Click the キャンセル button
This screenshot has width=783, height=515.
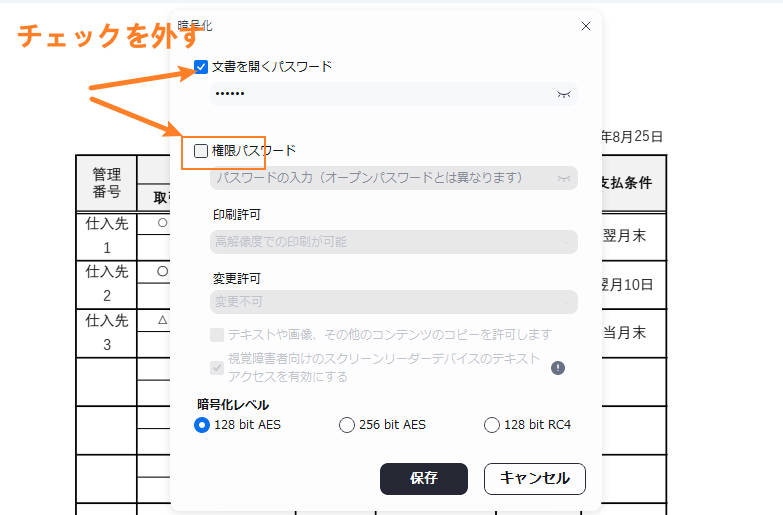[535, 479]
